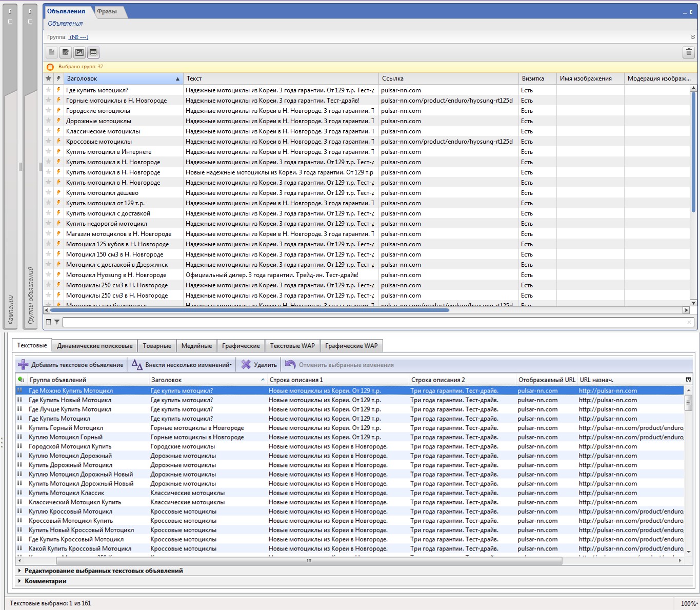Click the clear X in the filter field
Viewport: 700px width, 610px height.
click(689, 322)
